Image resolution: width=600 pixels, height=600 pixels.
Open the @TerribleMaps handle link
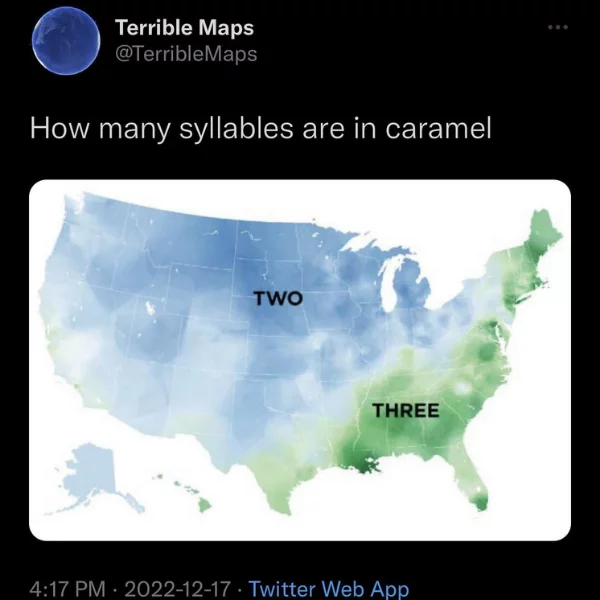point(186,54)
